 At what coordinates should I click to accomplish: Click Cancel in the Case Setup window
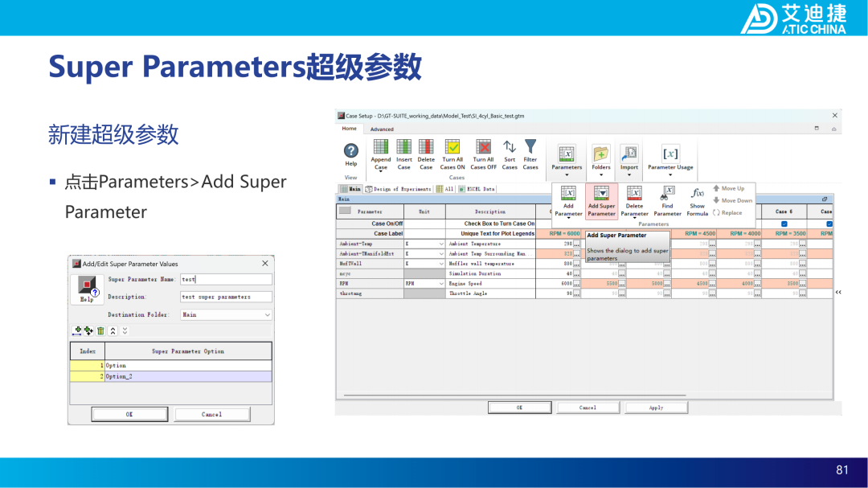point(588,408)
